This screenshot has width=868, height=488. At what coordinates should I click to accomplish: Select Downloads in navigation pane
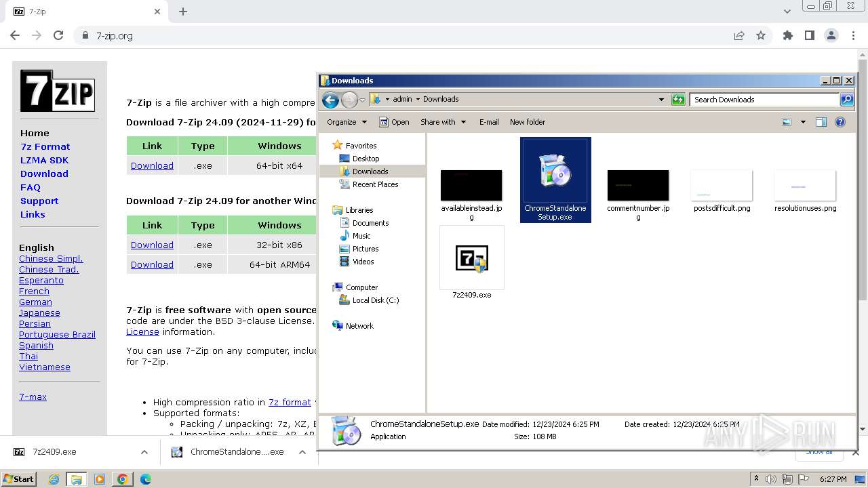click(370, 171)
